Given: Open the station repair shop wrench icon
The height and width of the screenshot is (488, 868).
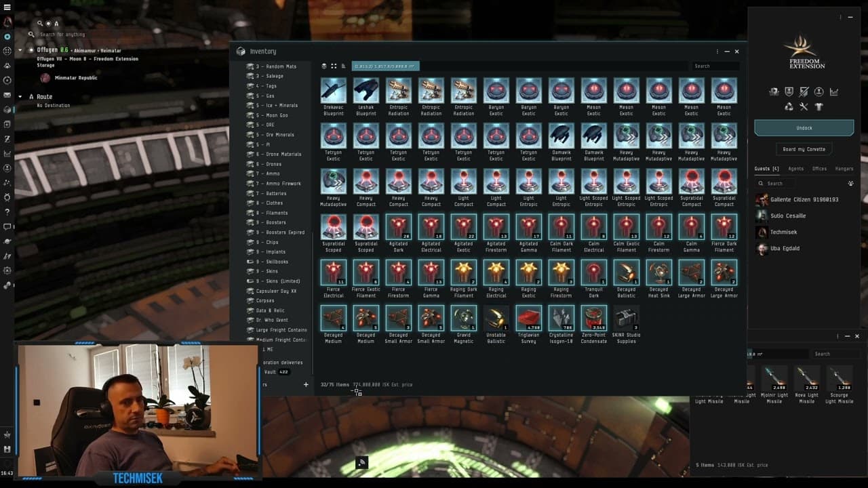Looking at the screenshot, I should pyautogui.click(x=804, y=106).
